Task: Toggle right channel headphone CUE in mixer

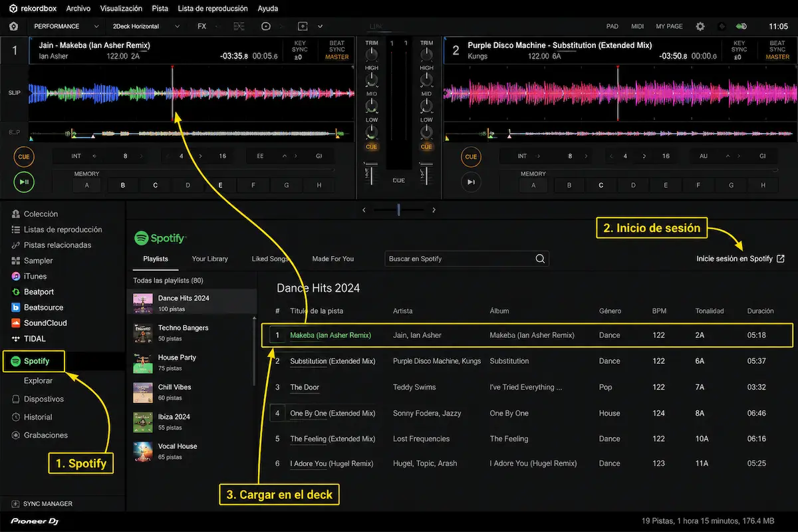Action: 426,147
